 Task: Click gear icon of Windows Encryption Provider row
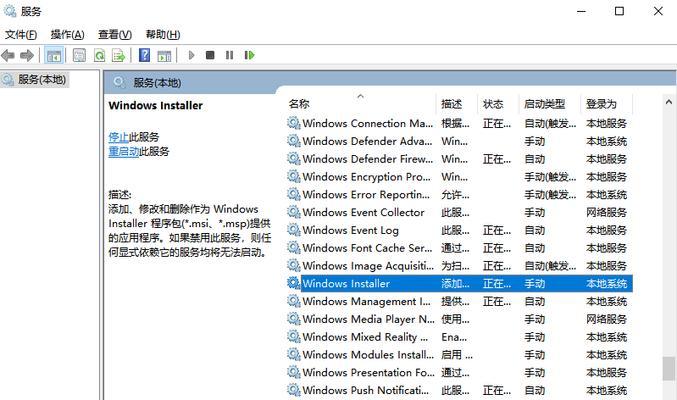[x=294, y=176]
